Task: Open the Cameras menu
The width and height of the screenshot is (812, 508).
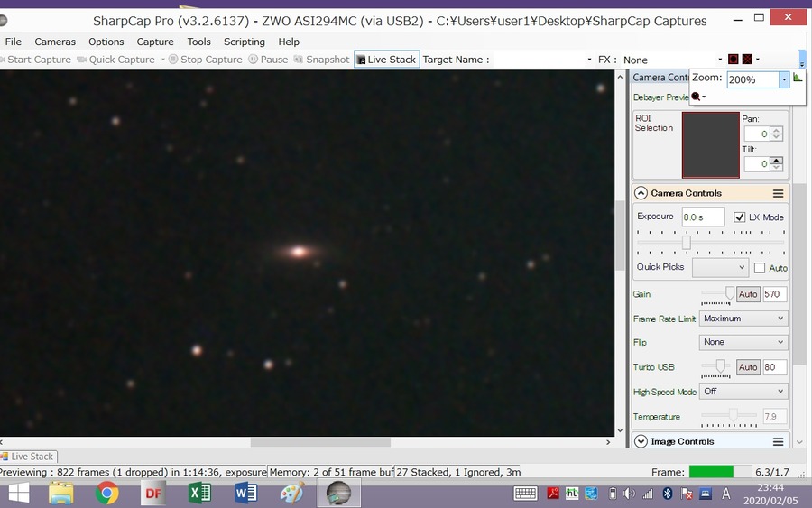Action: click(55, 42)
